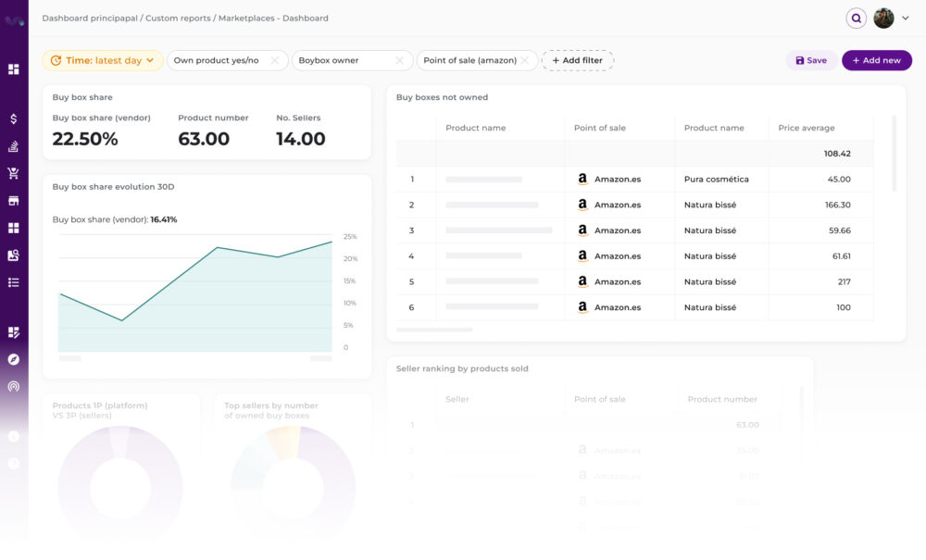Open the user profile dropdown arrow
Screen dimensions: 926x560
click(905, 18)
